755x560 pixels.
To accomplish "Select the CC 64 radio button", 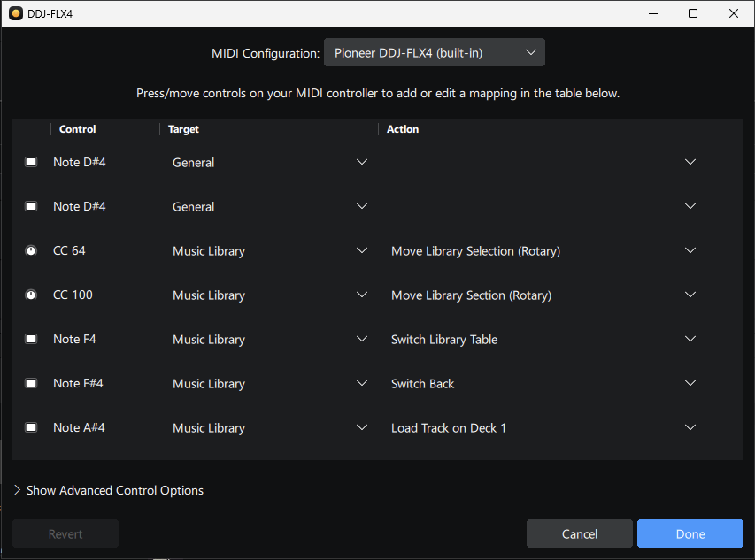I will point(31,250).
